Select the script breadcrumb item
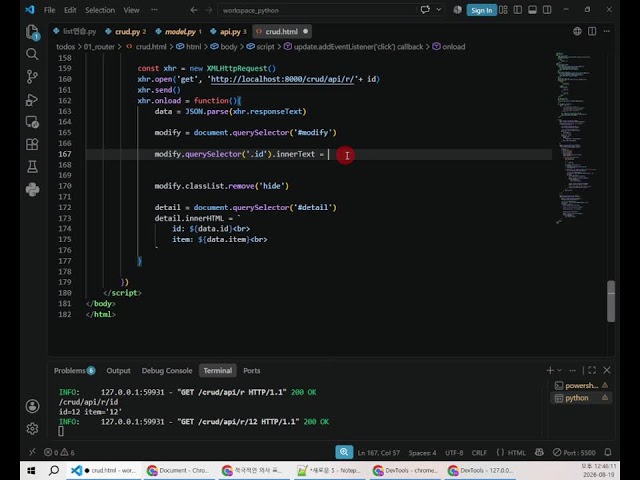 point(260,47)
